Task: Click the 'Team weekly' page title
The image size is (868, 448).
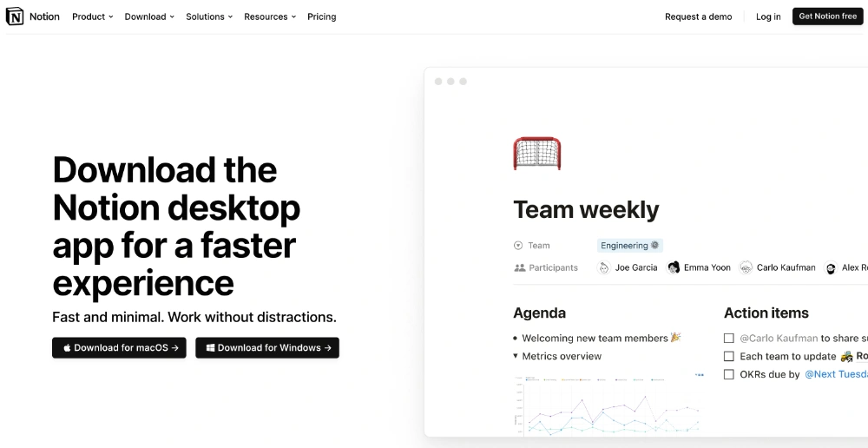Action: (x=586, y=209)
